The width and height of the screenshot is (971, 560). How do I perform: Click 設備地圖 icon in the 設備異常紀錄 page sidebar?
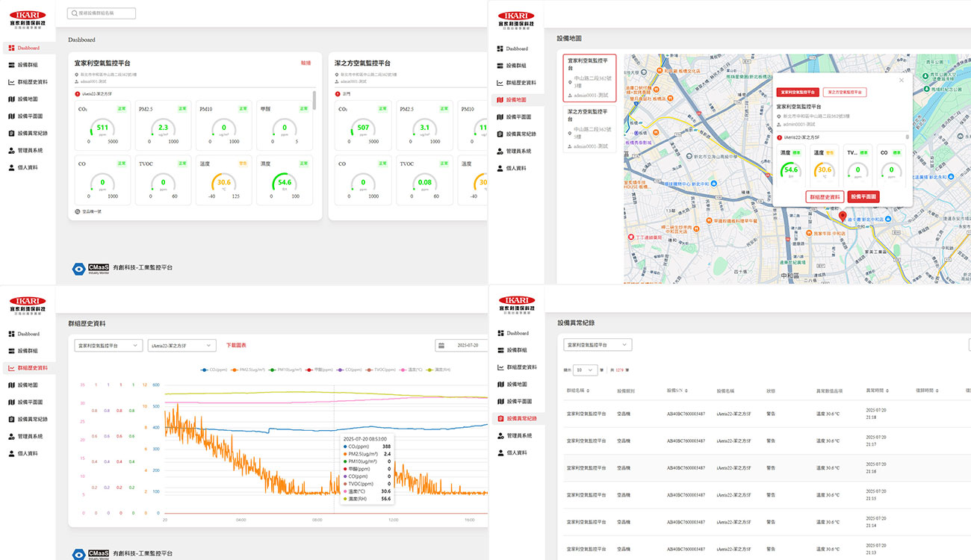500,385
